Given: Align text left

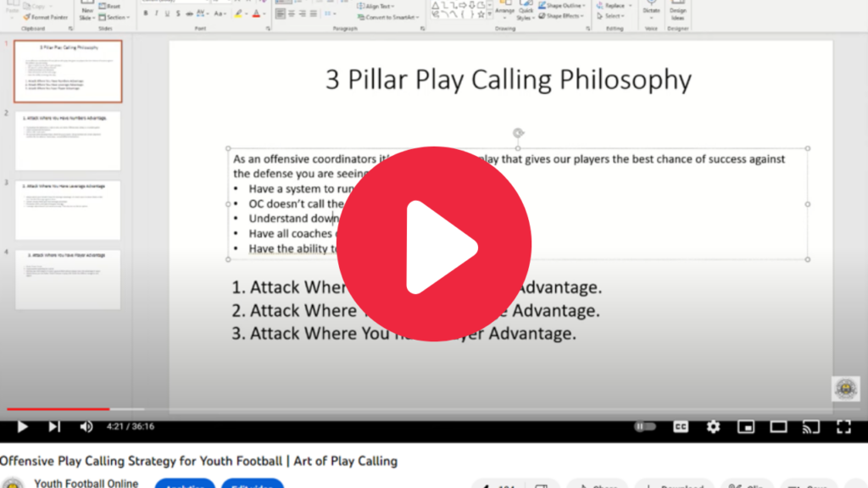Looking at the screenshot, I should pos(280,14).
